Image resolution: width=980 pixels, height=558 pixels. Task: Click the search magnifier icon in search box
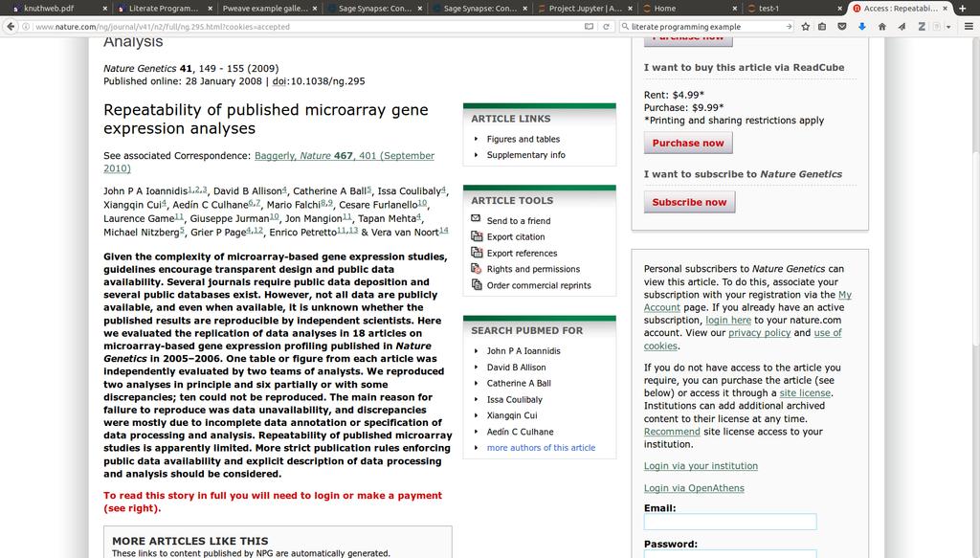point(625,27)
